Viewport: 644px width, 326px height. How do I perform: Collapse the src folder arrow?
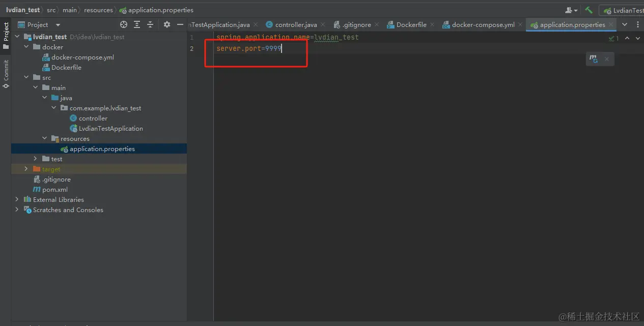(26, 77)
